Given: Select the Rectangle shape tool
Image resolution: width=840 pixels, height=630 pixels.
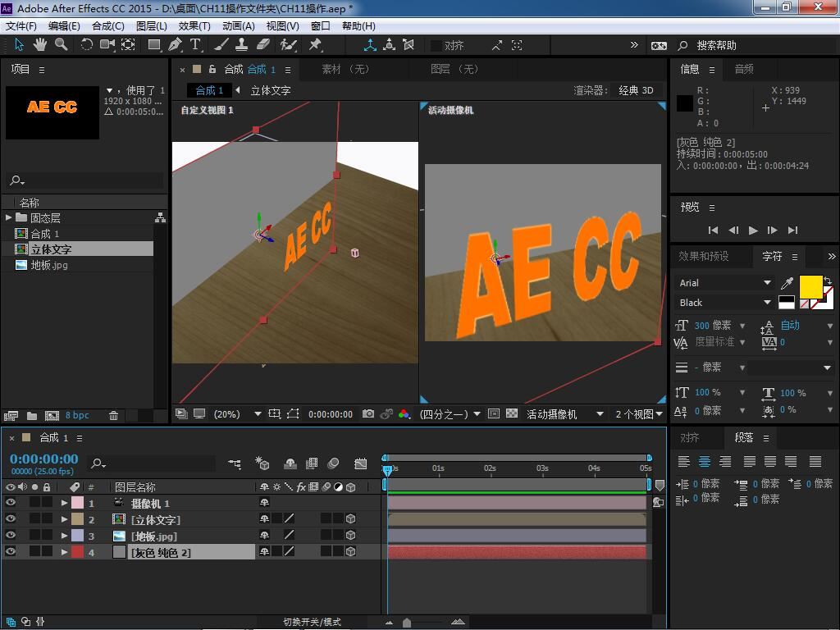Looking at the screenshot, I should [x=154, y=45].
